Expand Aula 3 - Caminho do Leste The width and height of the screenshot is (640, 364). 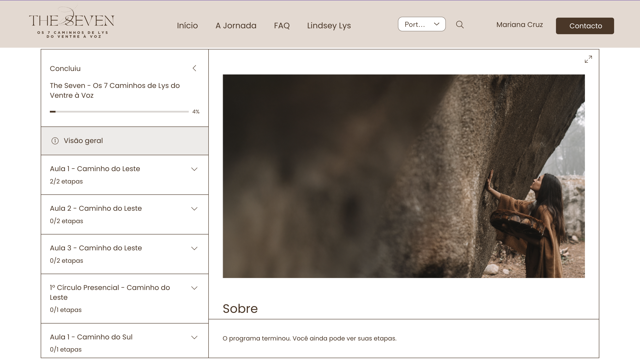click(x=194, y=248)
